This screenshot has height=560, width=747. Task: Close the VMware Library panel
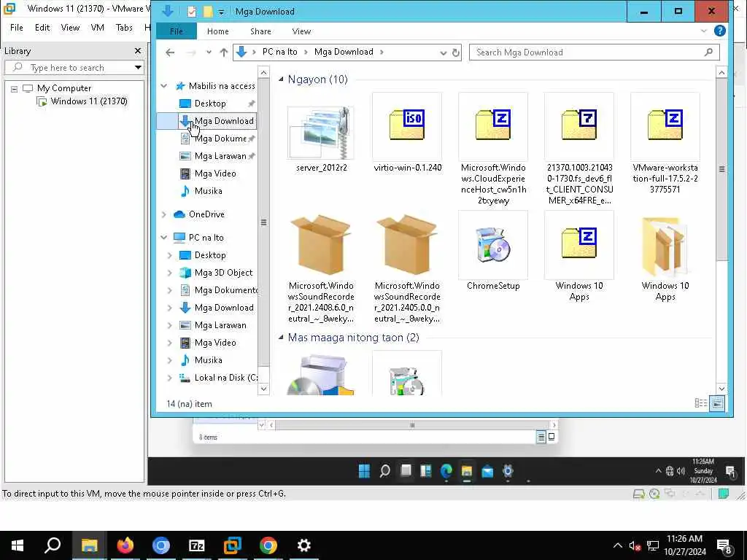(x=138, y=50)
